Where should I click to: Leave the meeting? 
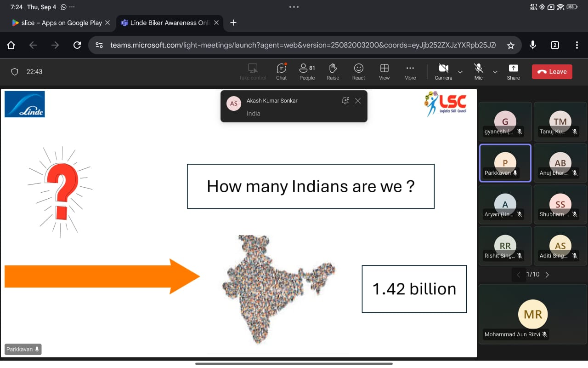[552, 72]
